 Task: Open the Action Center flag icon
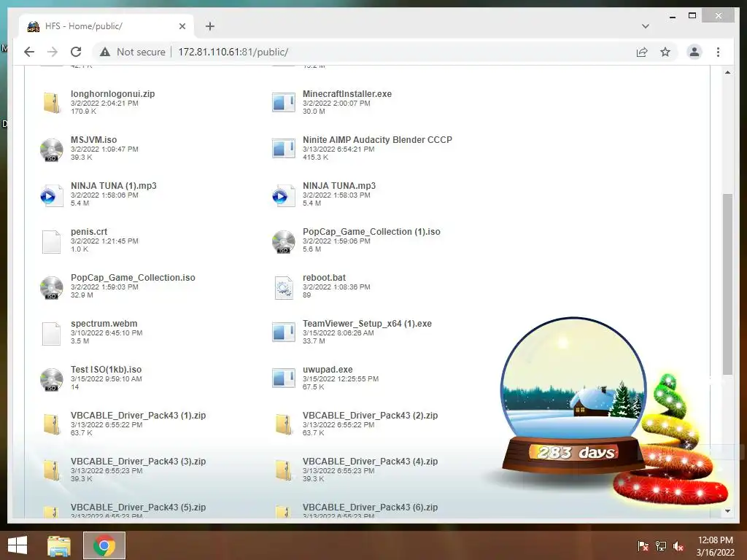[643, 545]
